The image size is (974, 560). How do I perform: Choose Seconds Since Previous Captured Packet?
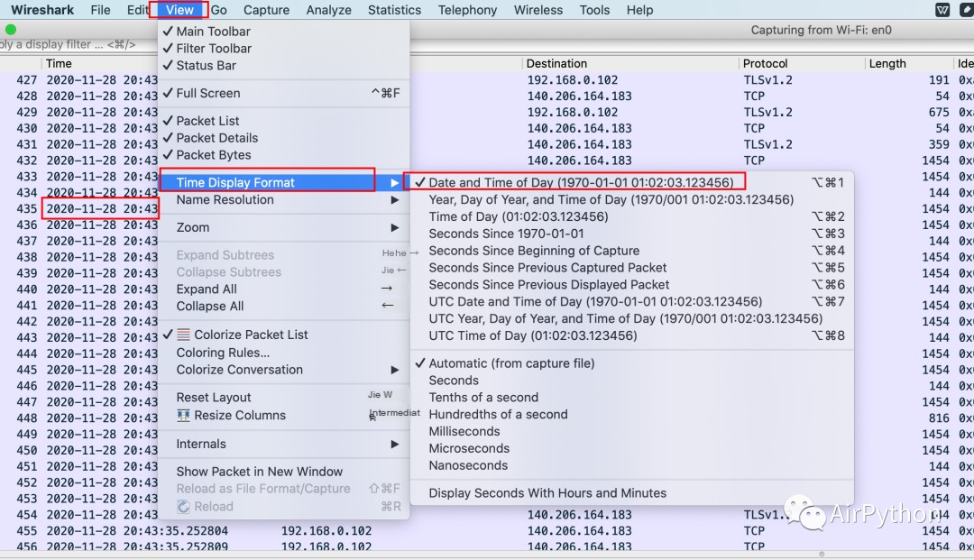(631, 268)
